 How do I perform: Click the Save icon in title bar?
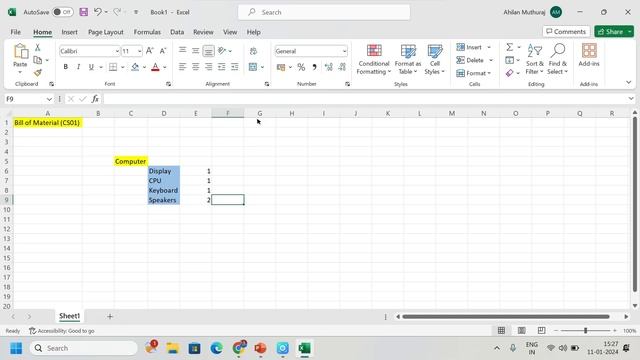pyautogui.click(x=84, y=12)
